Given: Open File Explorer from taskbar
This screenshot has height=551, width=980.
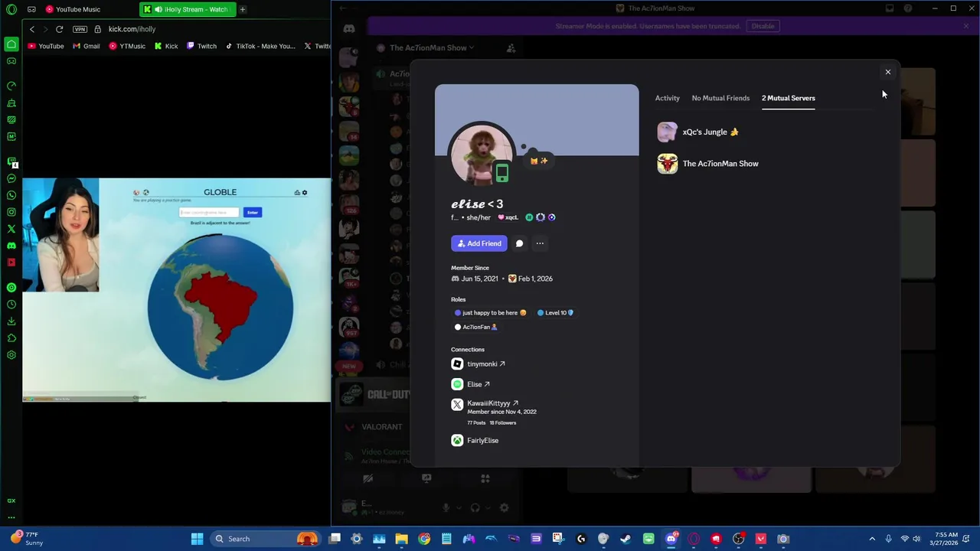Looking at the screenshot, I should tap(401, 539).
